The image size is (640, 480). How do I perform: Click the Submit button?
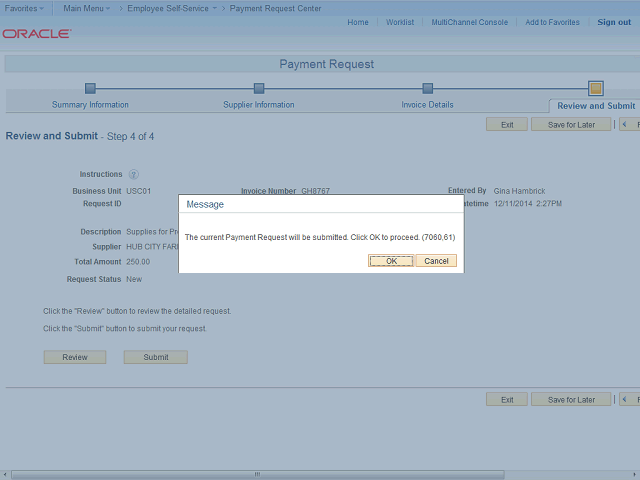[x=156, y=357]
